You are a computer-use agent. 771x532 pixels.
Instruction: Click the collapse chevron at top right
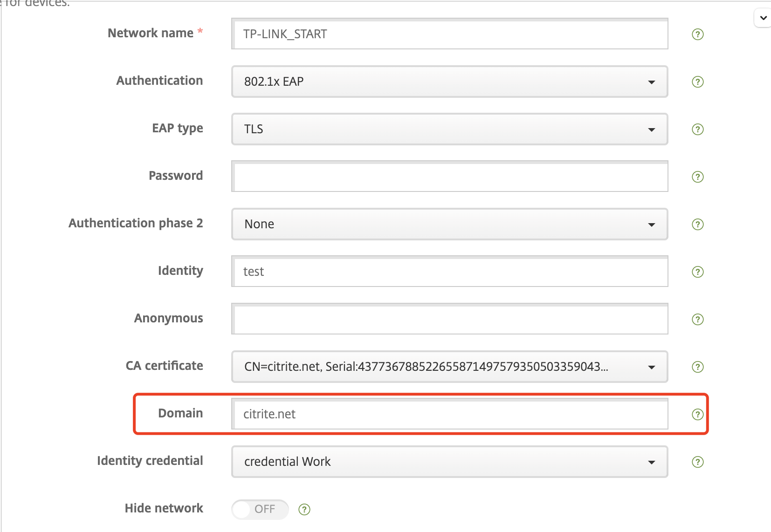point(763,18)
